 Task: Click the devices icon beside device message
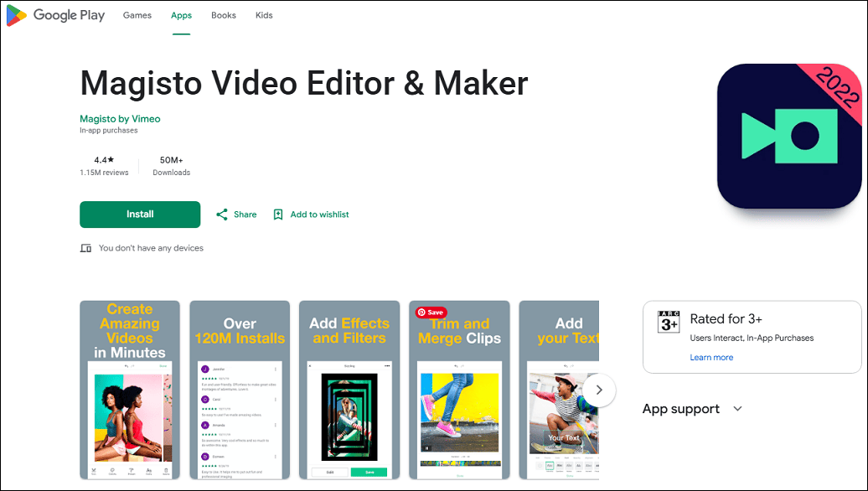click(85, 248)
